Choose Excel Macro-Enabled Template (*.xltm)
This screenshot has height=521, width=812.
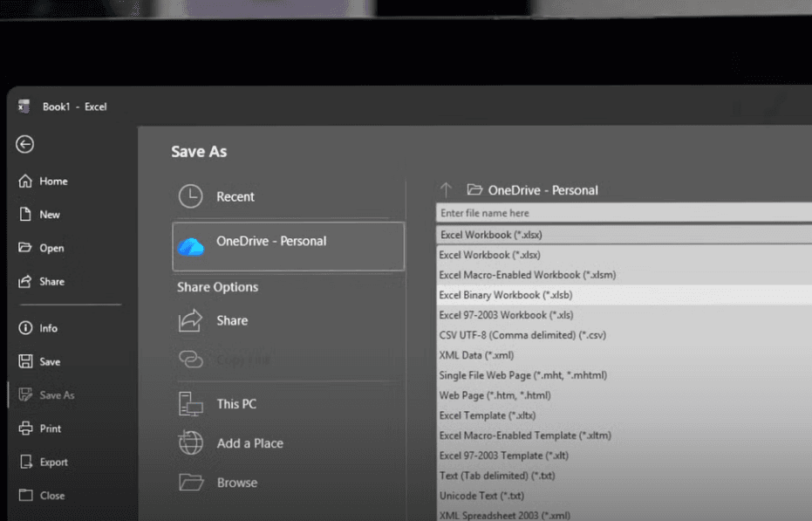pos(624,435)
